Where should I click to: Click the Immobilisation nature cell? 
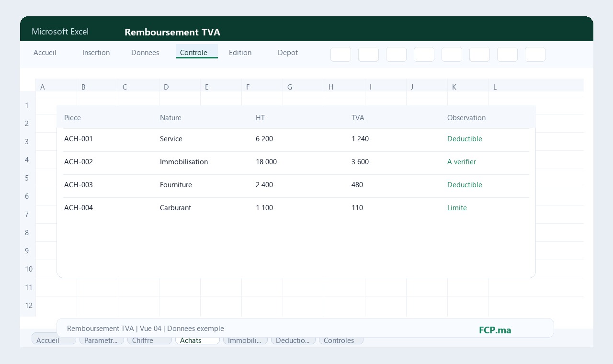184,162
